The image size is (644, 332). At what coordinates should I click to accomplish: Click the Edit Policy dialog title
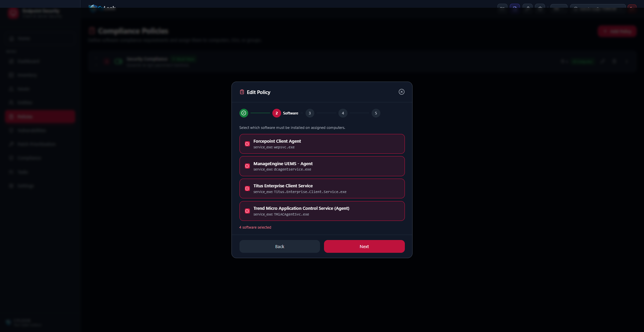(x=258, y=92)
